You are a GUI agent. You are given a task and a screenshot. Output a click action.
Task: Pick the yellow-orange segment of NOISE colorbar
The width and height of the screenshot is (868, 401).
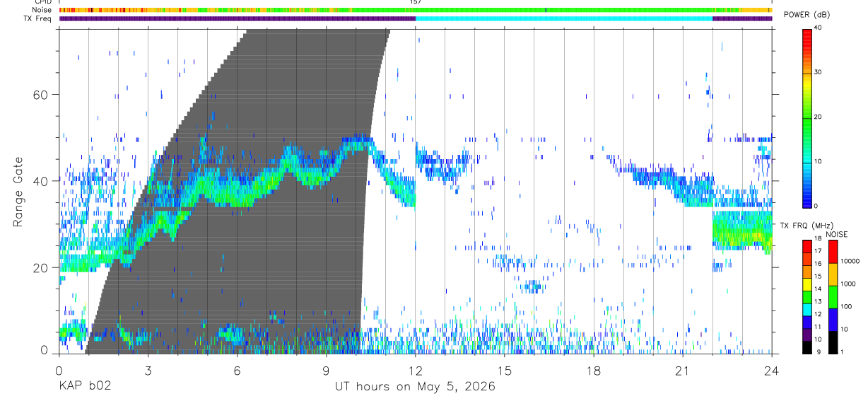click(x=832, y=274)
